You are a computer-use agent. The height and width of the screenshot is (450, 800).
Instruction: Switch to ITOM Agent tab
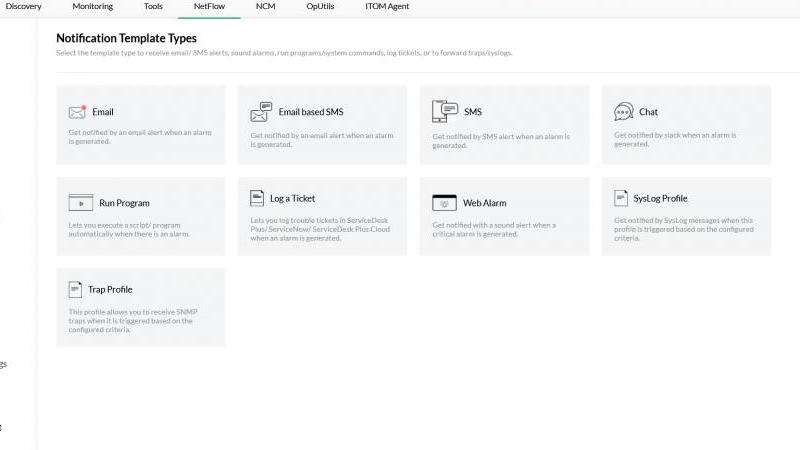[387, 7]
